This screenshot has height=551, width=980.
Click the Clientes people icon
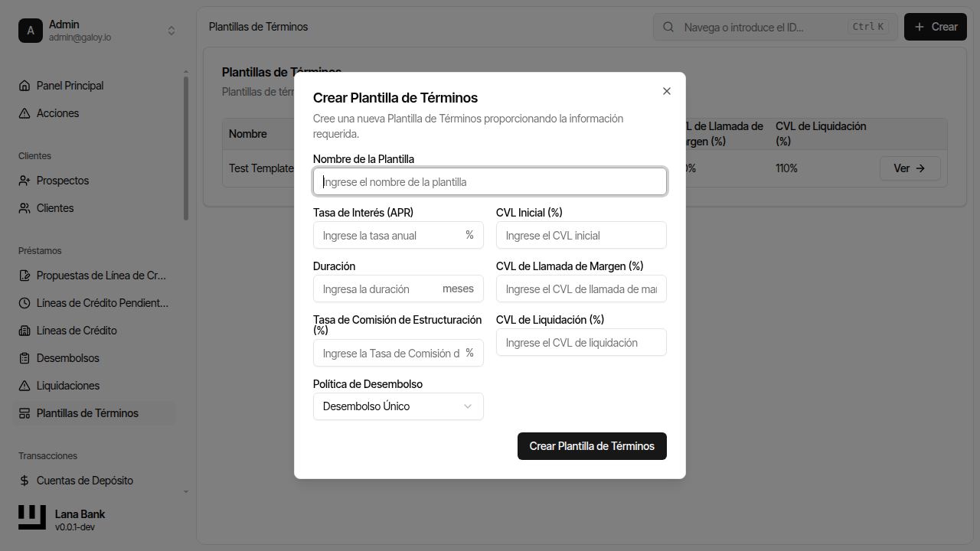[x=25, y=207]
